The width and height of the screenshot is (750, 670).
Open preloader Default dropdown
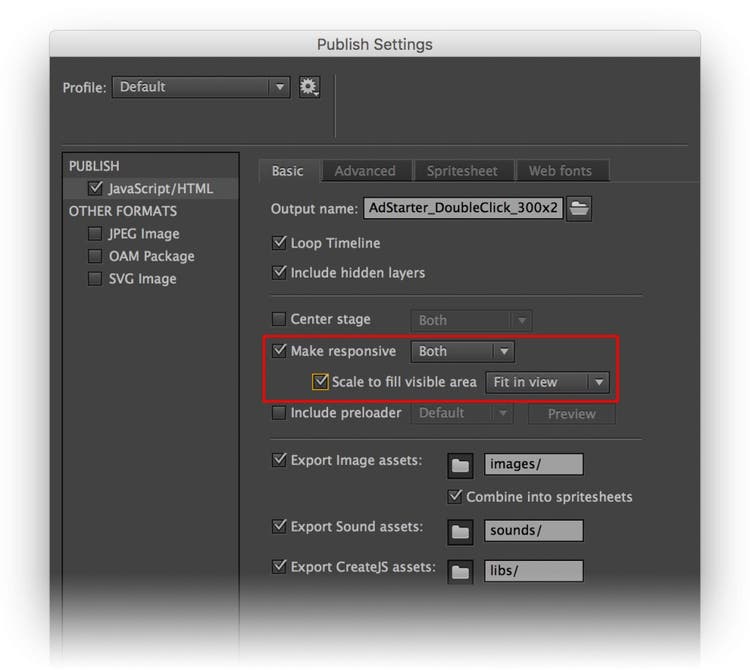coord(462,413)
